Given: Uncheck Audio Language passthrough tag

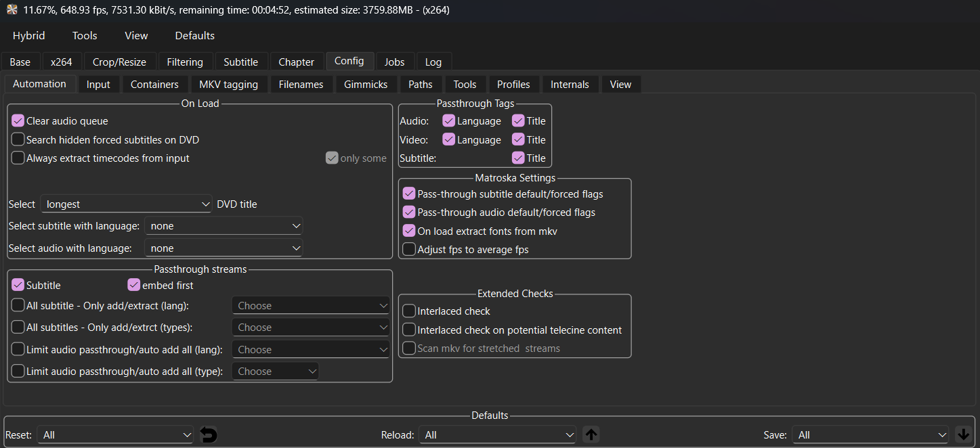Looking at the screenshot, I should [x=448, y=121].
